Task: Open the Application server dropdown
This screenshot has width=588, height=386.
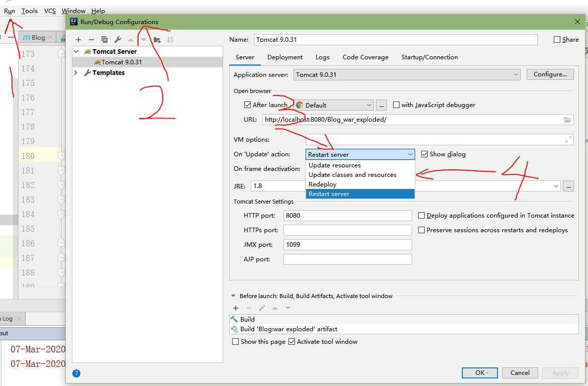Action: (407, 74)
